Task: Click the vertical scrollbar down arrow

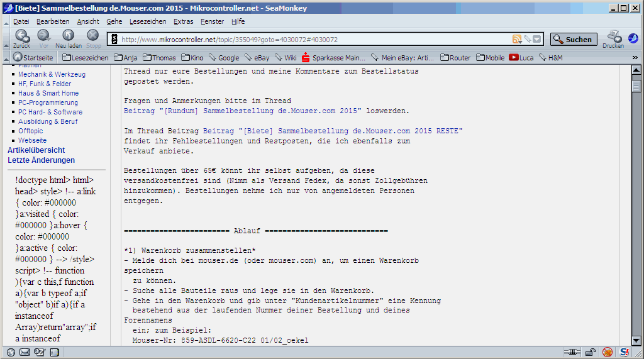Action: pos(636,341)
